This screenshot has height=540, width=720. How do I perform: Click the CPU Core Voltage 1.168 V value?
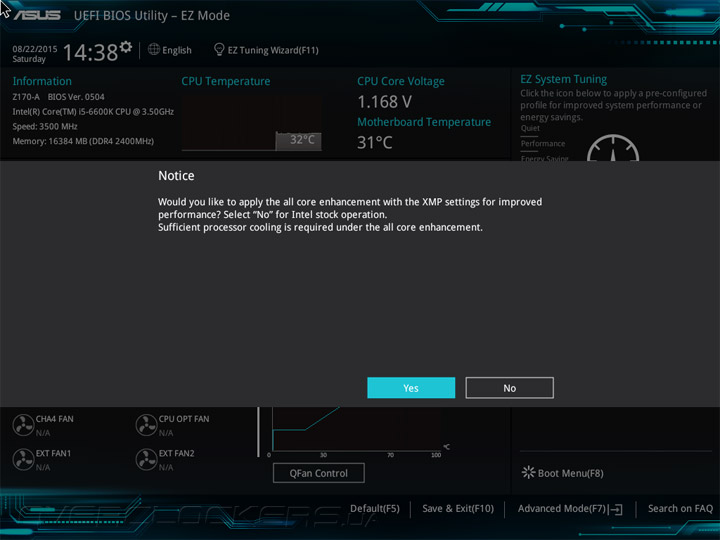point(384,101)
